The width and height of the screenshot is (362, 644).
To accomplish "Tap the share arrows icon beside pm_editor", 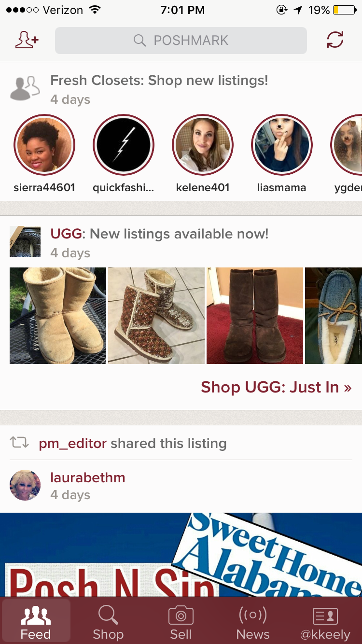I will coord(19,442).
